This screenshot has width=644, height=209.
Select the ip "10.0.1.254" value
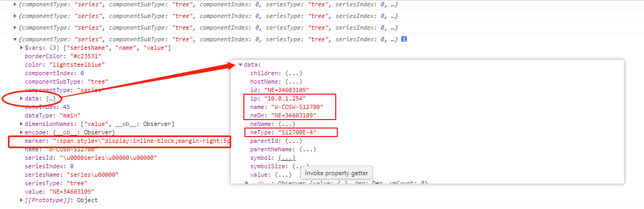tap(285, 98)
